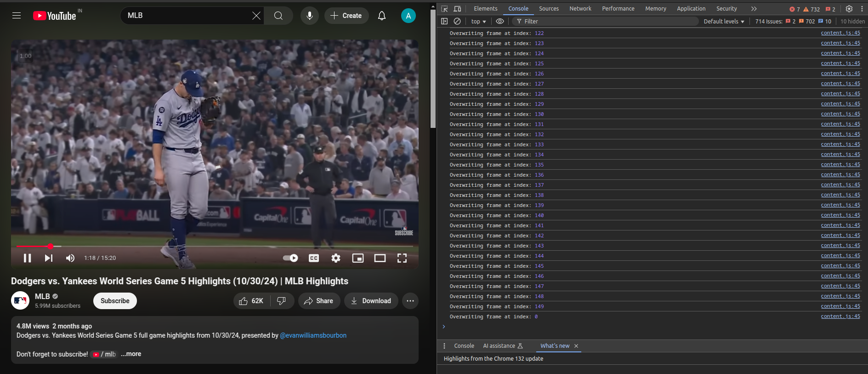868x374 pixels.
Task: Like the video with 62K thumbs-up
Action: (x=251, y=301)
